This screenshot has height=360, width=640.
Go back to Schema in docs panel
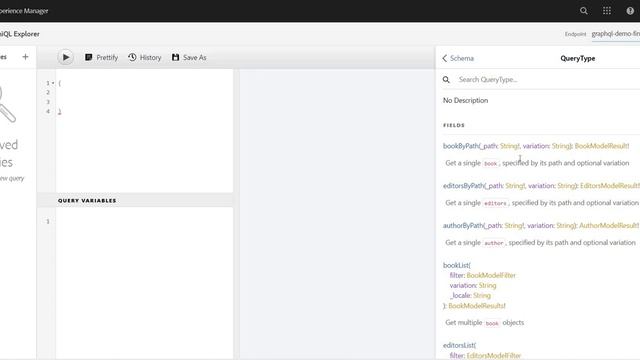point(458,58)
